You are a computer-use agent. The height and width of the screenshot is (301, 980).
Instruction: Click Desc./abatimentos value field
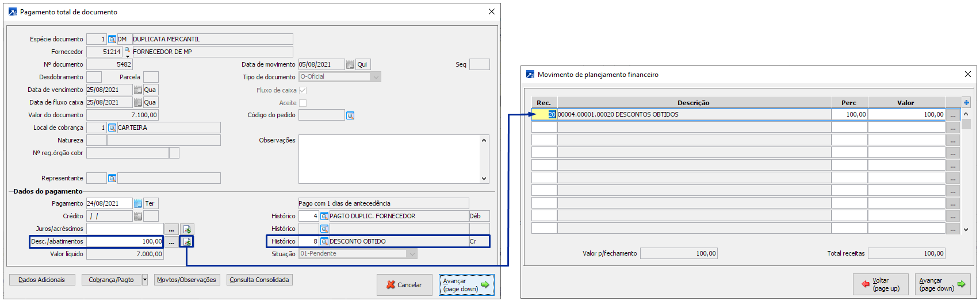(125, 241)
